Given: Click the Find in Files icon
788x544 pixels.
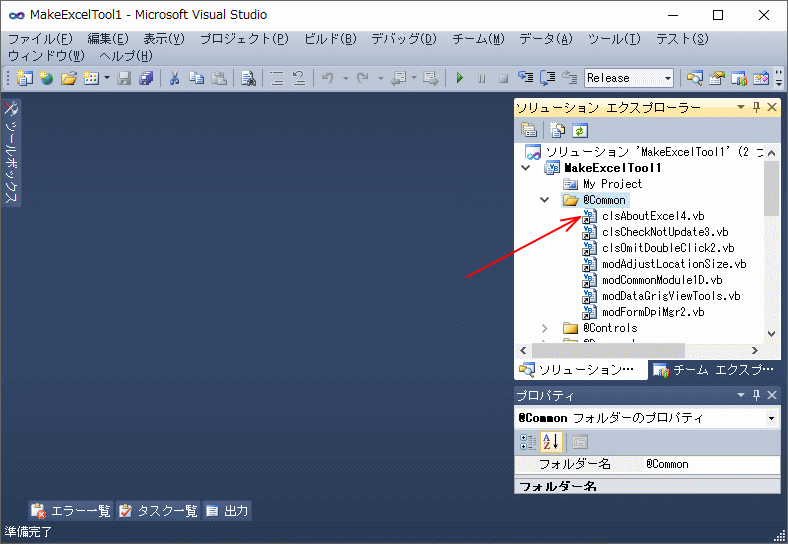Looking at the screenshot, I should click(248, 78).
